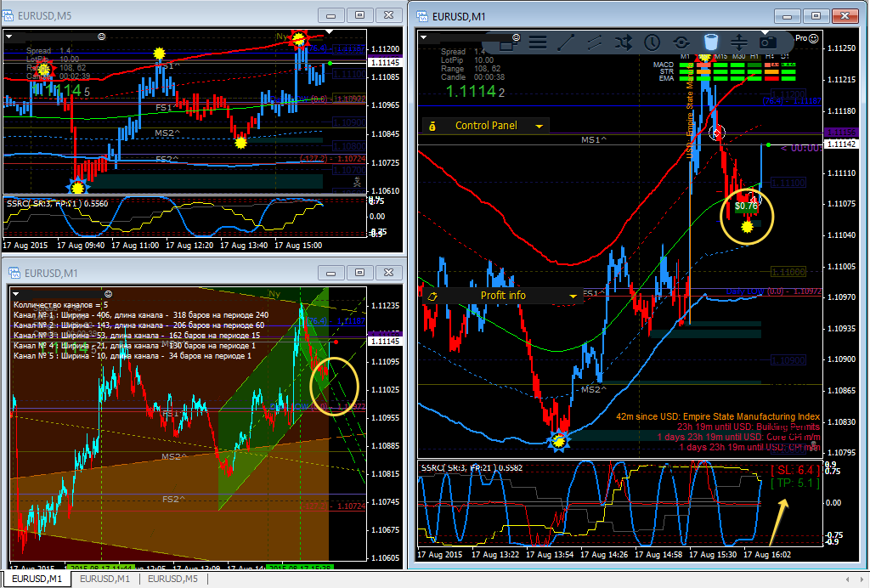
Task: Click the EURUSD,M5 window title icon
Action: click(x=8, y=15)
